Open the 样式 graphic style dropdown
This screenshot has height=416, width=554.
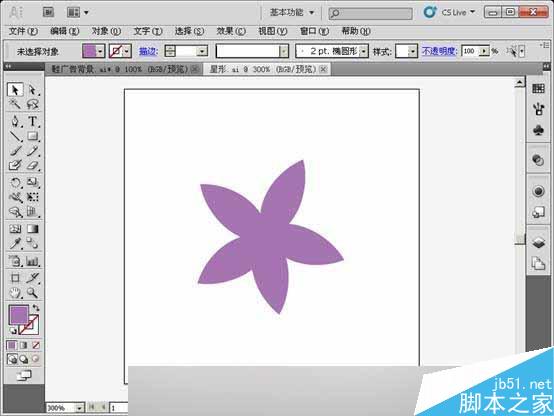point(412,52)
